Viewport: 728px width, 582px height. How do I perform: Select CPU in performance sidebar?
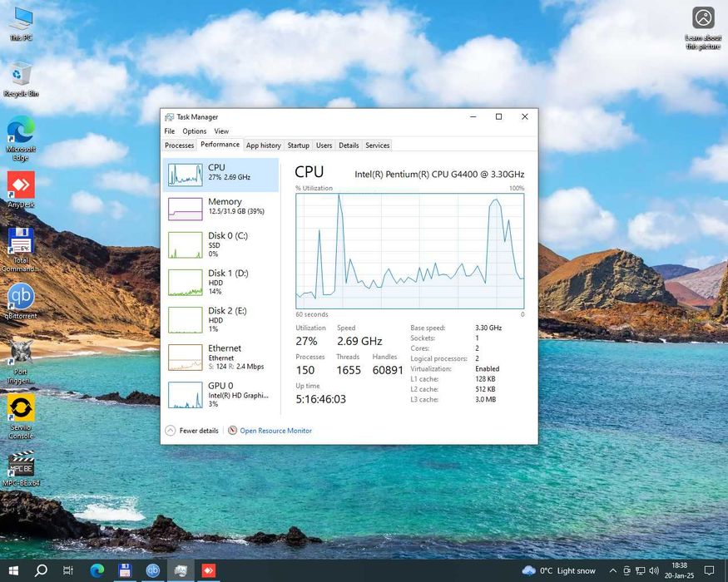221,175
